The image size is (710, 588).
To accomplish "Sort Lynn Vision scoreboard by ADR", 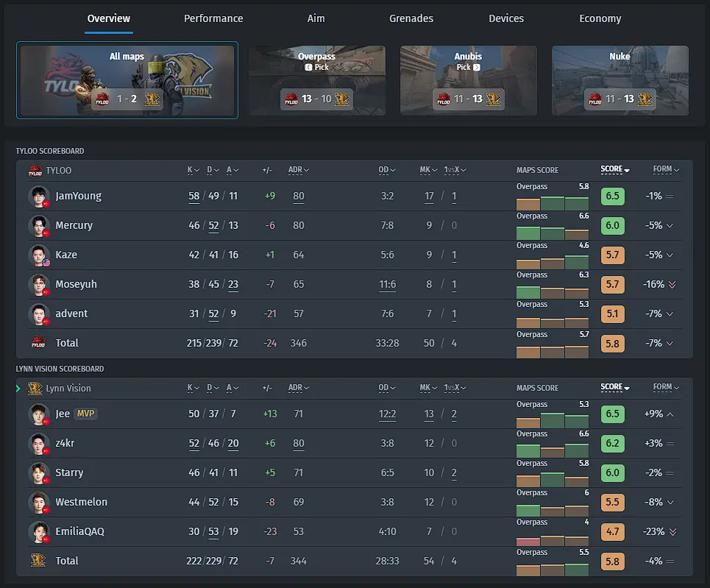I will 299,388.
